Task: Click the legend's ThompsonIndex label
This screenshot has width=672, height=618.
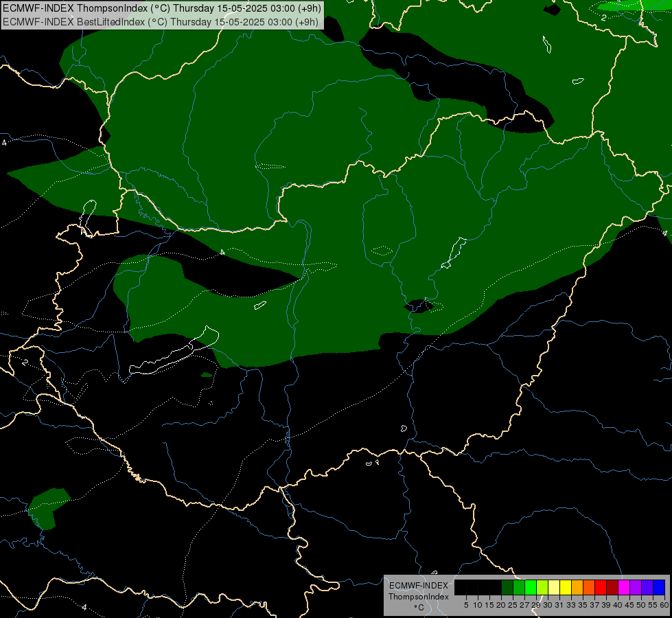Action: click(419, 597)
